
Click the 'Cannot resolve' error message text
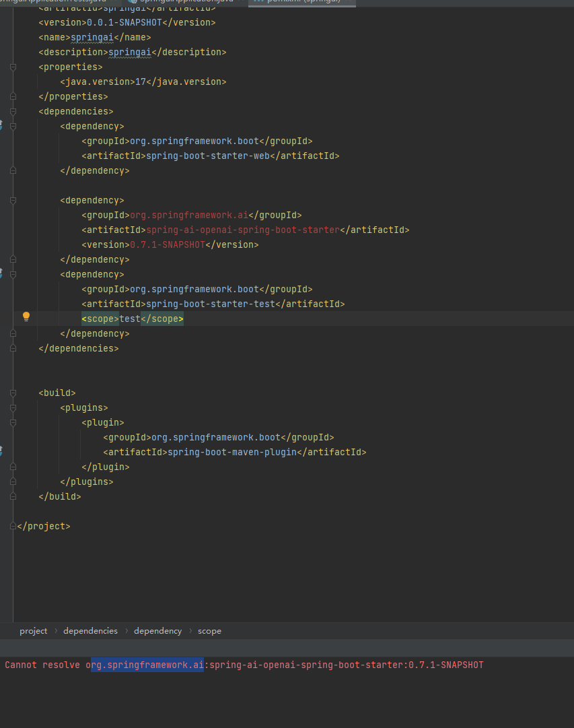coord(244,665)
